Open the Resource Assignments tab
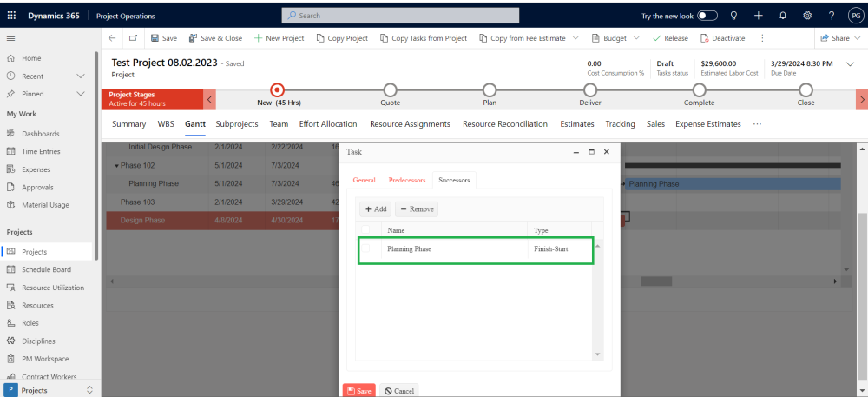 click(411, 124)
